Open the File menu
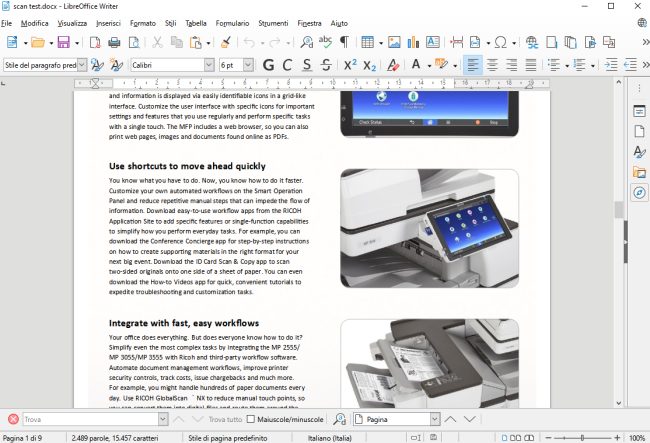 [6, 23]
